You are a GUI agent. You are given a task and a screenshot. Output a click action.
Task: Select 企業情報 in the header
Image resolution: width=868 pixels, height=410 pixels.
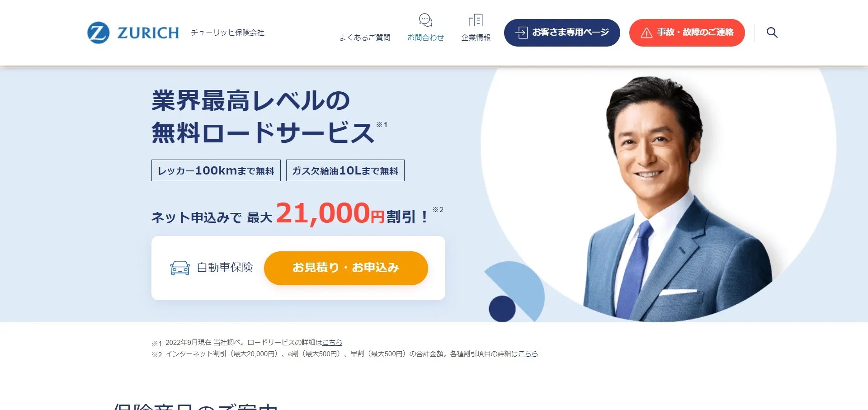(x=476, y=38)
